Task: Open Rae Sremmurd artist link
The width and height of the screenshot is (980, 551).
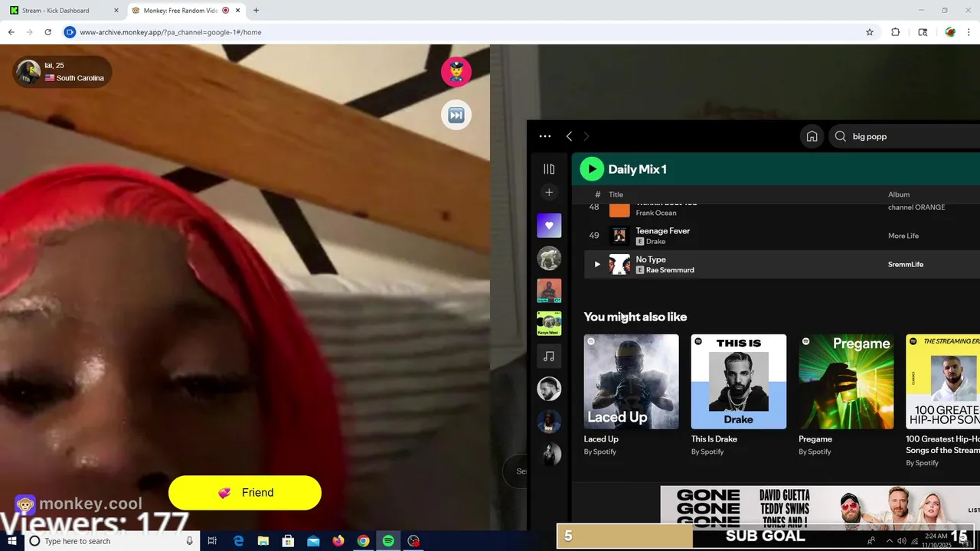Action: [x=670, y=270]
